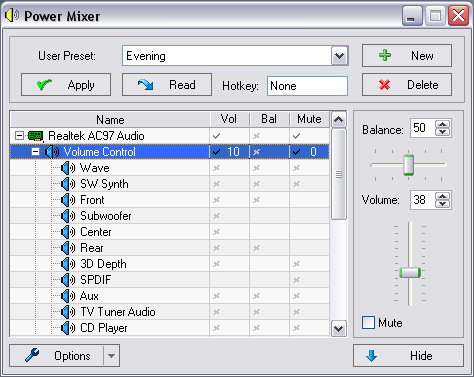Click the Aux speaker icon

coord(68,296)
